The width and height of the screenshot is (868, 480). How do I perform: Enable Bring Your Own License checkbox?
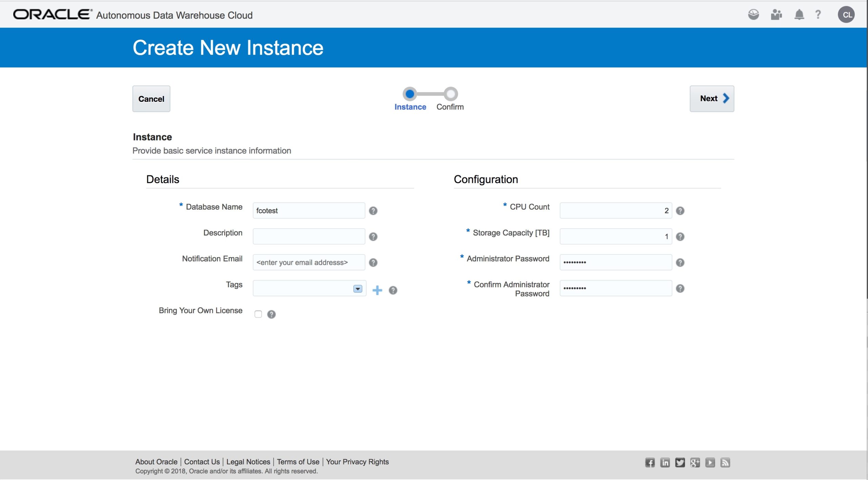(258, 314)
